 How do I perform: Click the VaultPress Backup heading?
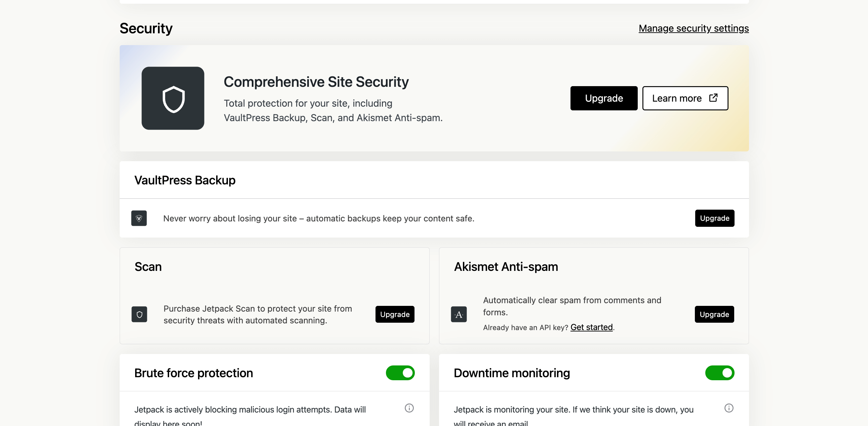[185, 180]
